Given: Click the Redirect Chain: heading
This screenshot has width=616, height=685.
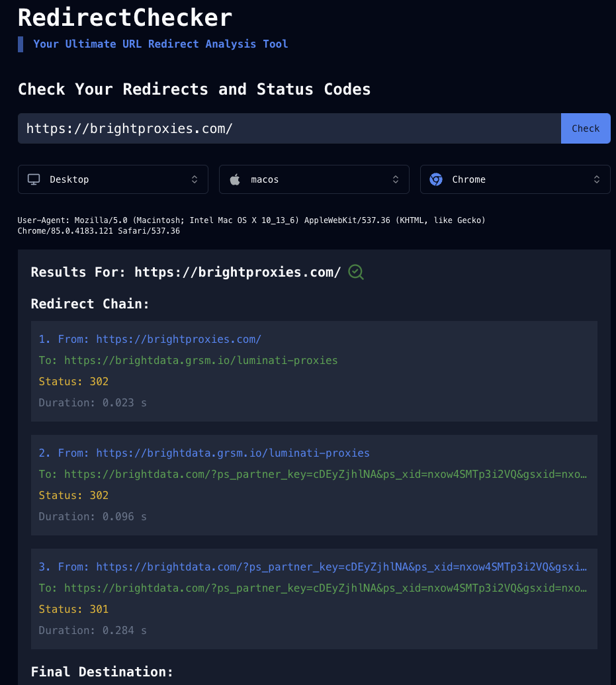Looking at the screenshot, I should pos(90,304).
